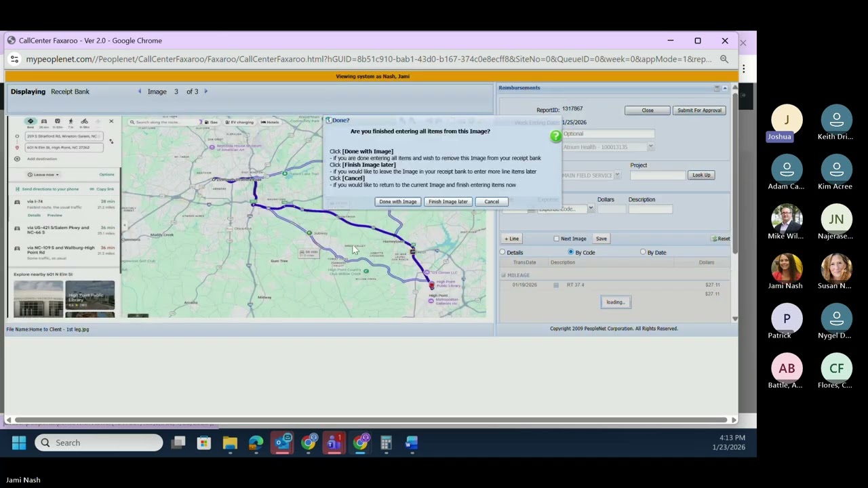
Task: Cancel the Done? dialog
Action: tap(492, 201)
